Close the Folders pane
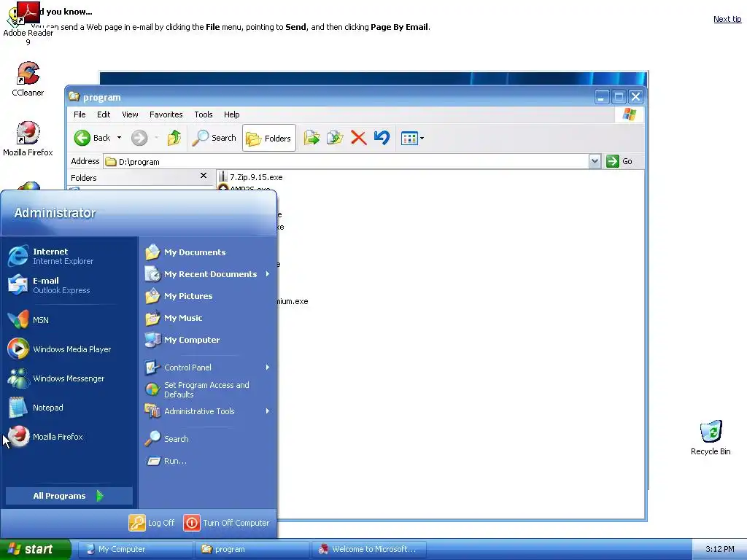The width and height of the screenshot is (747, 560). pos(204,175)
